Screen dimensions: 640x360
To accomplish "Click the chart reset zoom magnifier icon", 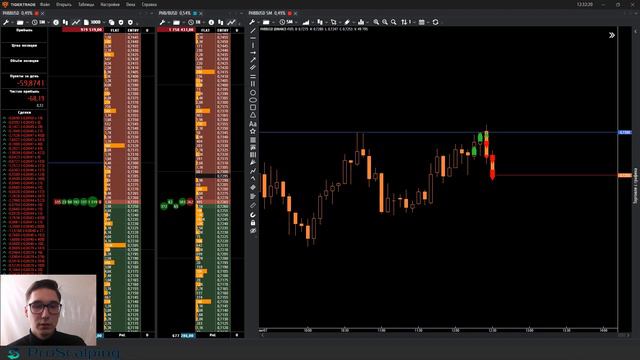I will (393, 22).
